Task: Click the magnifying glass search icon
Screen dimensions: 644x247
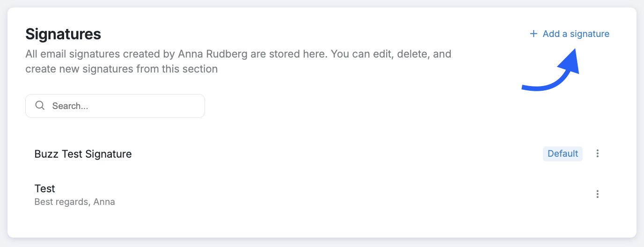Action: click(40, 105)
